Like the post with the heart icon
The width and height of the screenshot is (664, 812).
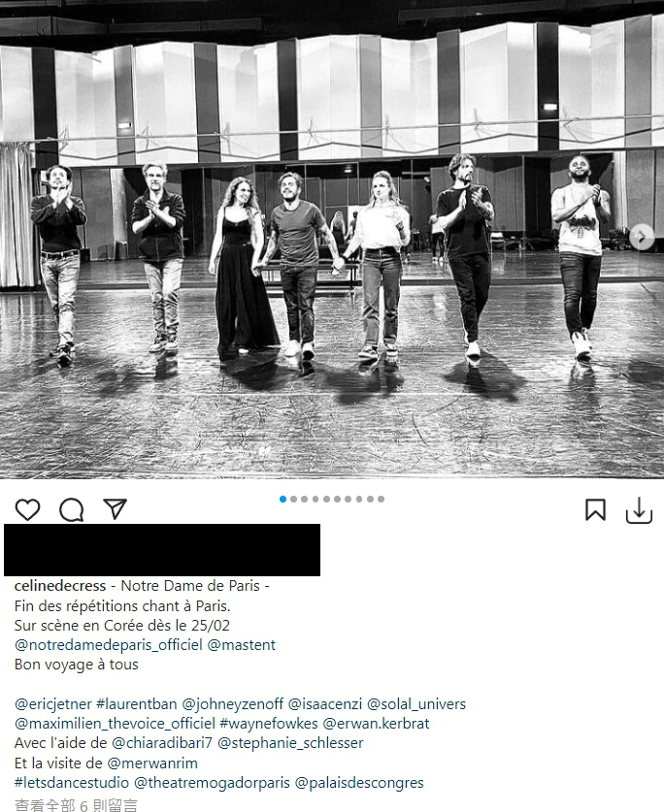click(27, 509)
